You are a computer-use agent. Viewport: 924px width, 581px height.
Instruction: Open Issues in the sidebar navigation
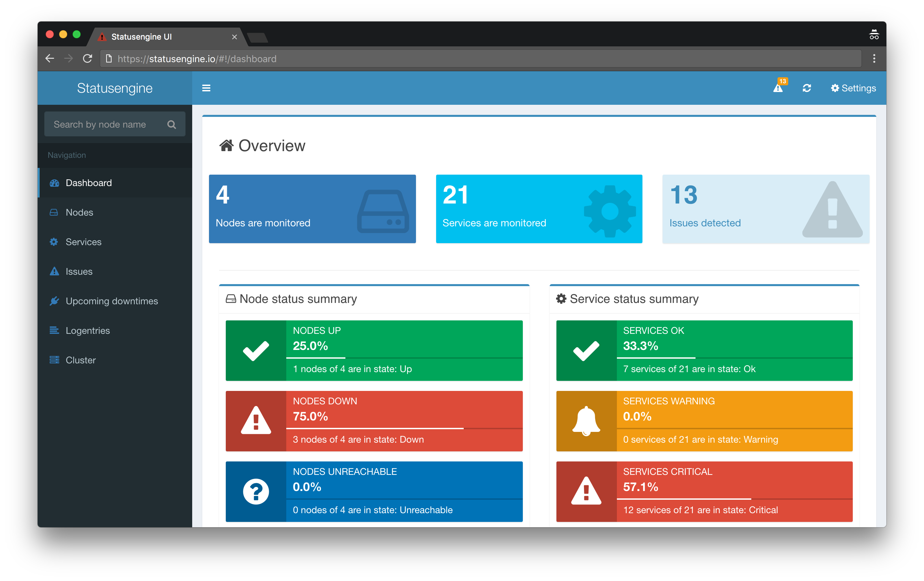click(115, 271)
